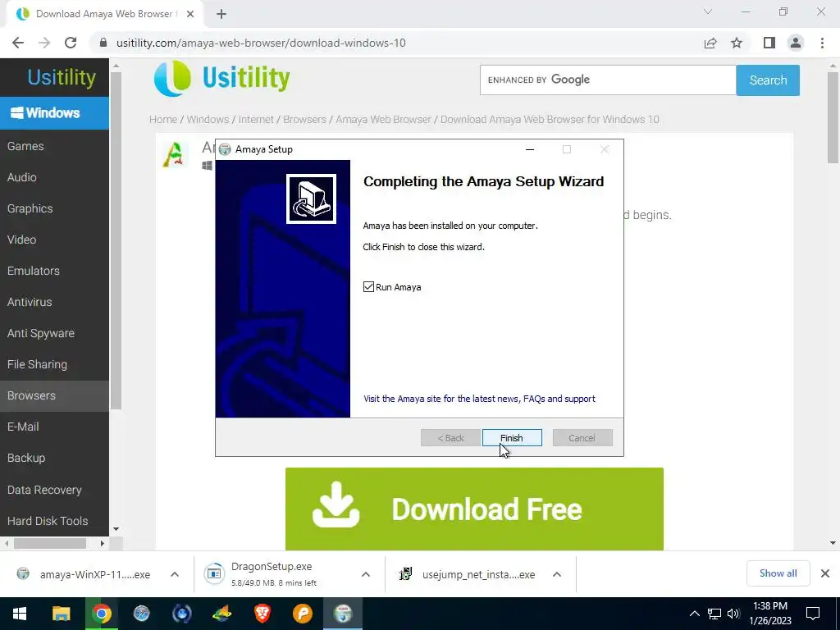Open File Explorer from the taskbar
The image size is (840, 630).
(x=61, y=614)
